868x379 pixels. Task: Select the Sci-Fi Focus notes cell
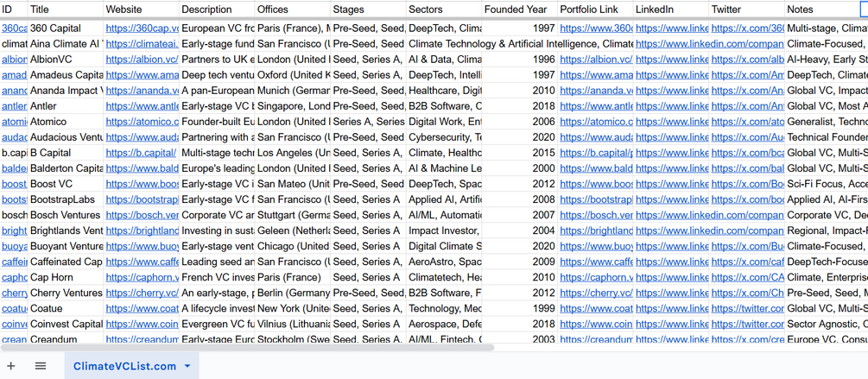826,184
